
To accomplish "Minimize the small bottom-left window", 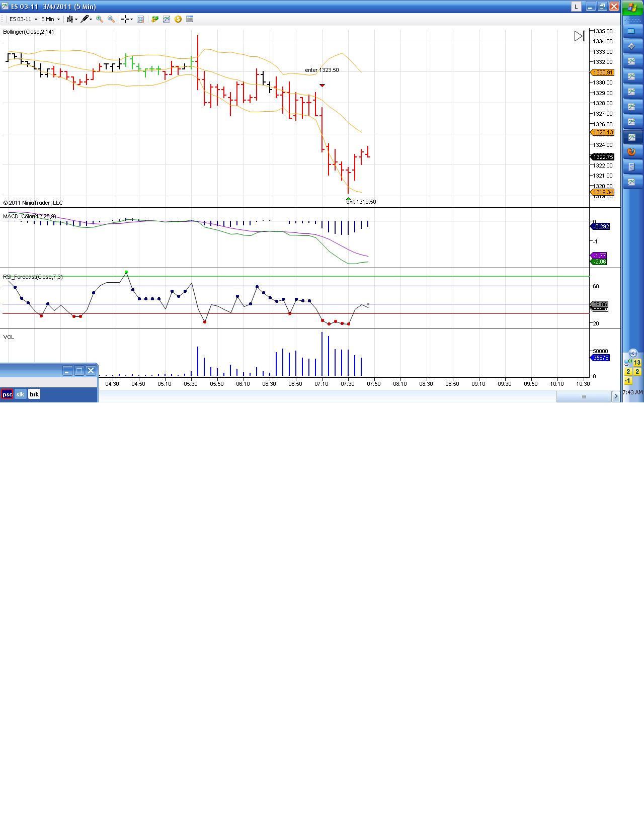I will (x=68, y=371).
